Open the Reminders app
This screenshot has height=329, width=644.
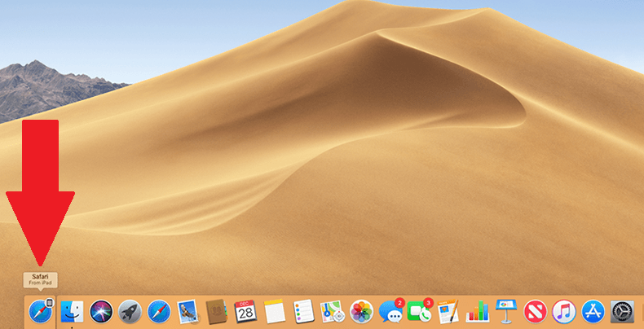(303, 312)
